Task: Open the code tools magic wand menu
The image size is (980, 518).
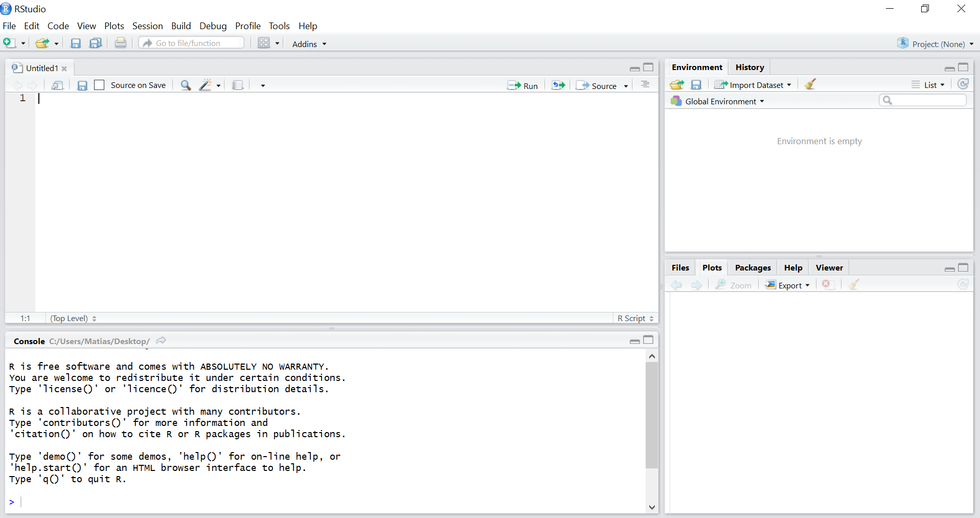Action: pyautogui.click(x=207, y=85)
